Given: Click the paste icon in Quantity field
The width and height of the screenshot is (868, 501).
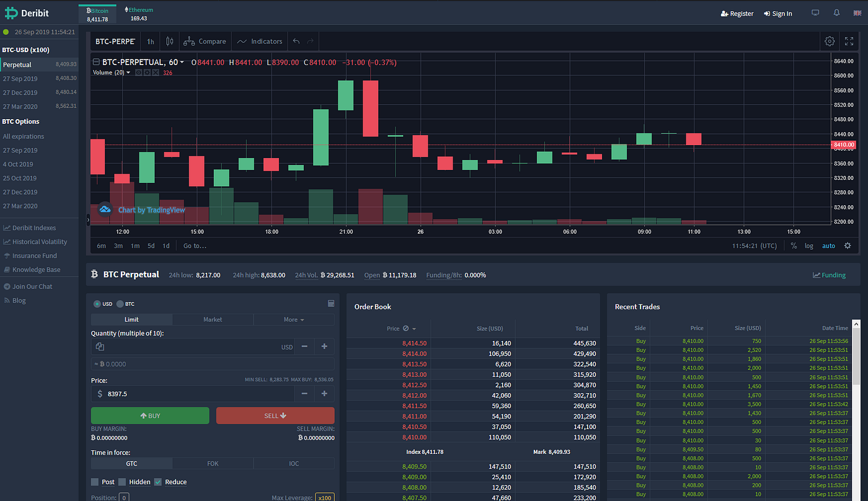Looking at the screenshot, I should click(x=100, y=347).
